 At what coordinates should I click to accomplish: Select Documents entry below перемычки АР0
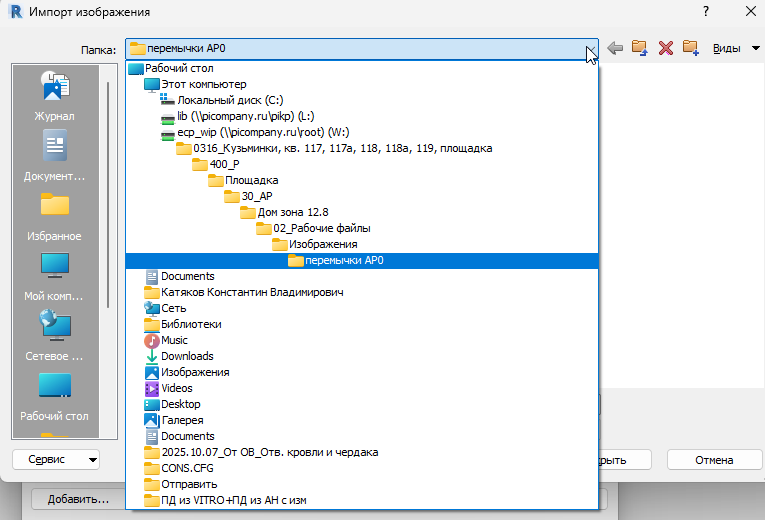(362, 277)
